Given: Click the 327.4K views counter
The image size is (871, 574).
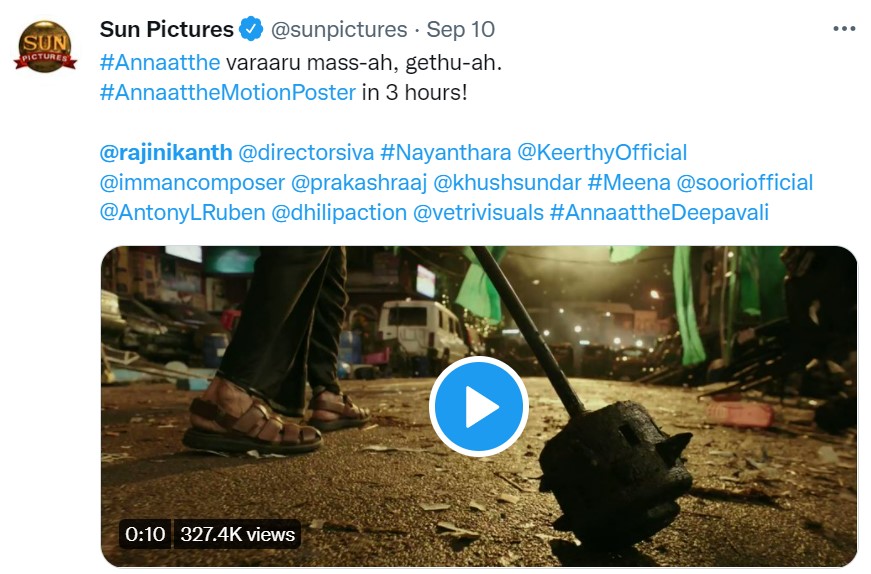Looking at the screenshot, I should coord(235,534).
